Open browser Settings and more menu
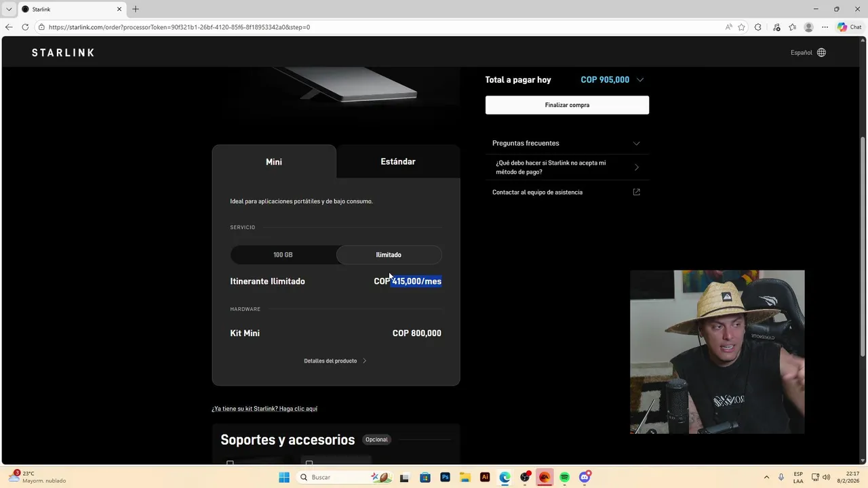Image resolution: width=868 pixels, height=488 pixels. click(x=825, y=27)
